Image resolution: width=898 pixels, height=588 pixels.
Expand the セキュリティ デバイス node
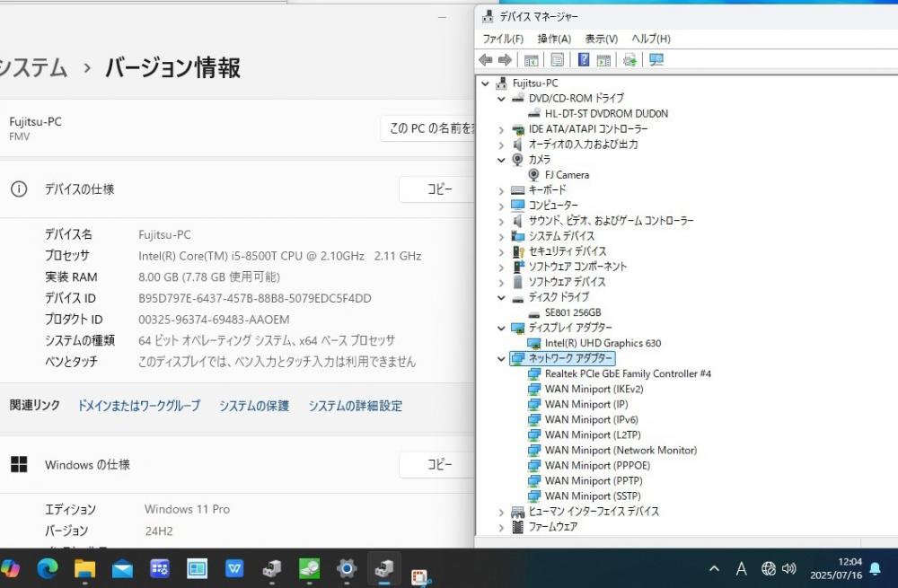[501, 252]
